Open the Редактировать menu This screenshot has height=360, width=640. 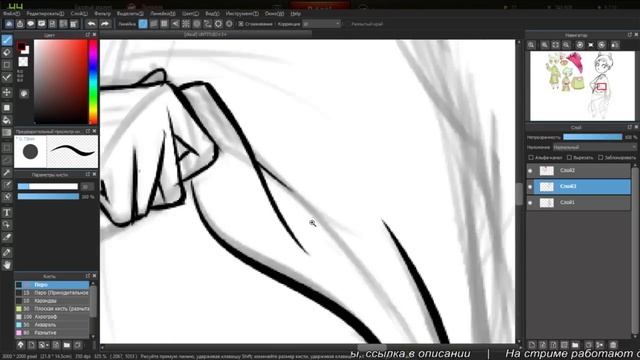click(x=45, y=13)
